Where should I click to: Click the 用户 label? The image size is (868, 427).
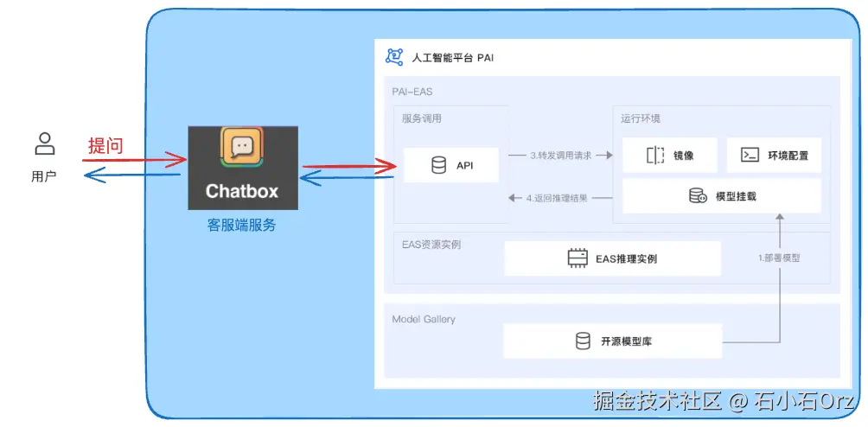(44, 176)
